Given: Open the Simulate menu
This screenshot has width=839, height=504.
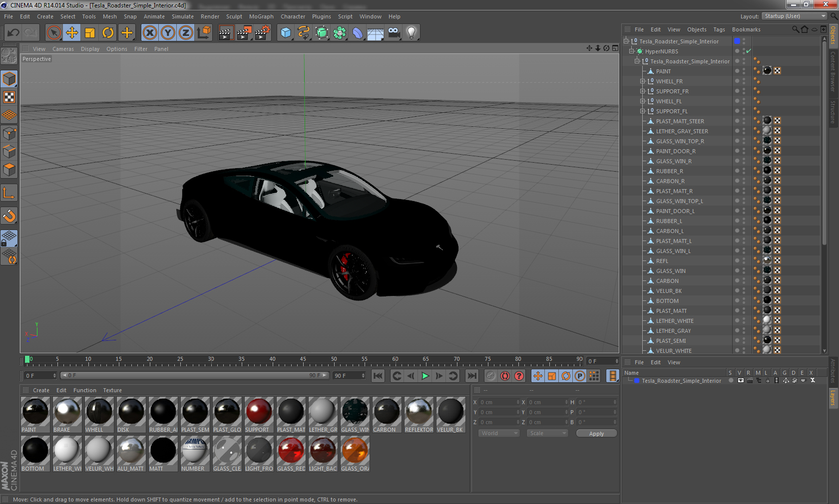Looking at the screenshot, I should pos(183,16).
